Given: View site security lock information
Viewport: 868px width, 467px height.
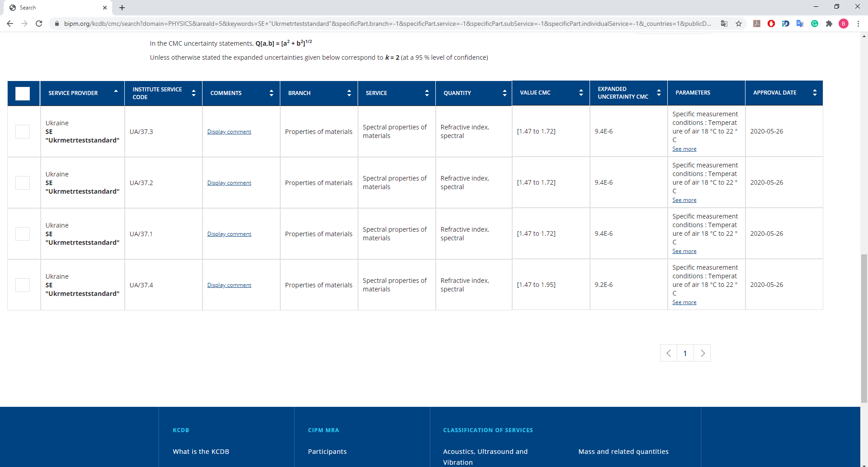Looking at the screenshot, I should pyautogui.click(x=57, y=24).
